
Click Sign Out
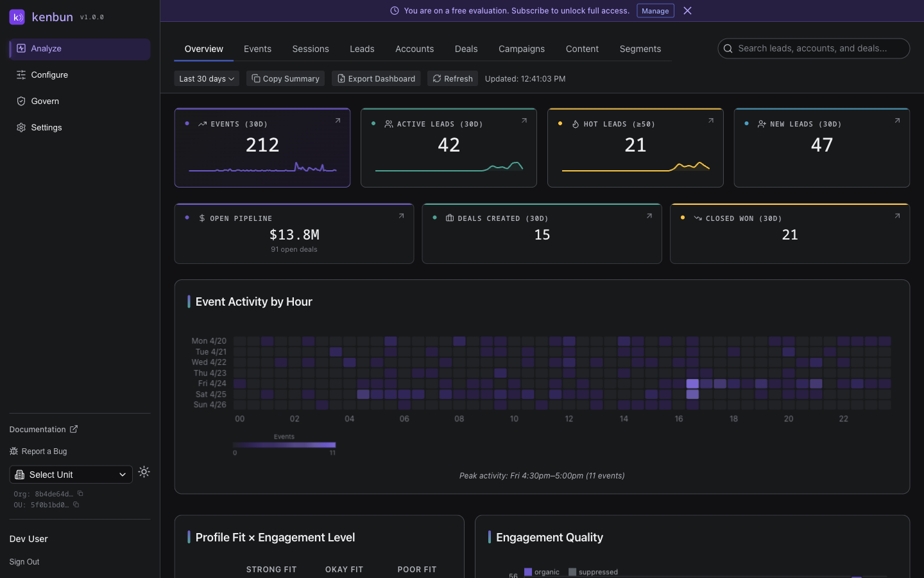coord(24,562)
